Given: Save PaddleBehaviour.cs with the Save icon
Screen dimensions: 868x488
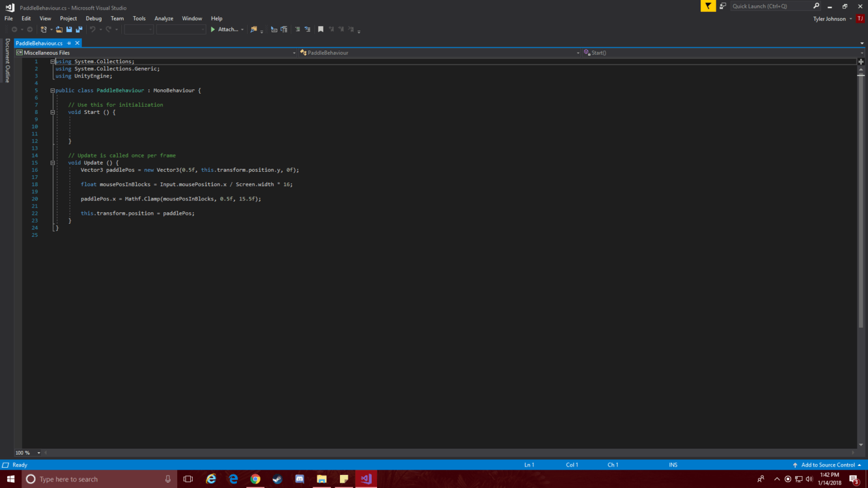Looking at the screenshot, I should 68,29.
